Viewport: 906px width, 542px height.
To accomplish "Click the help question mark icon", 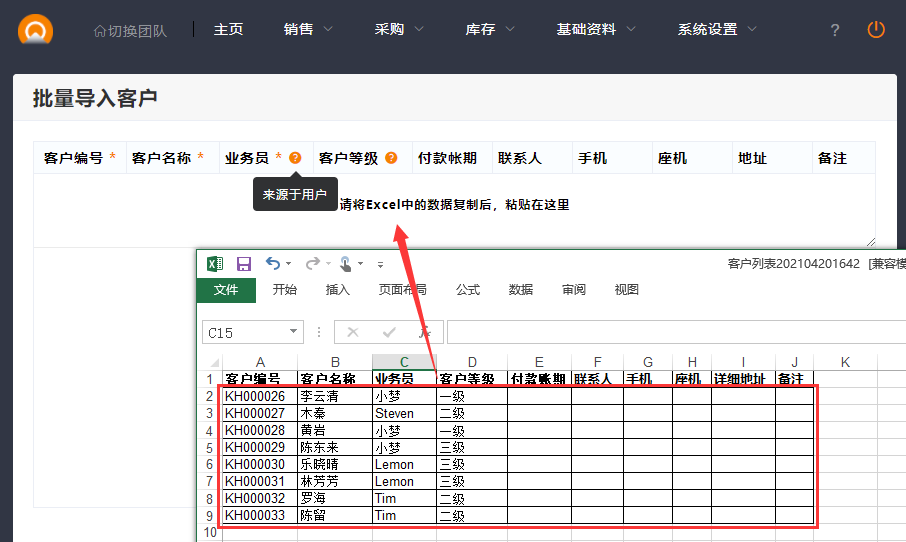I will click(x=835, y=30).
